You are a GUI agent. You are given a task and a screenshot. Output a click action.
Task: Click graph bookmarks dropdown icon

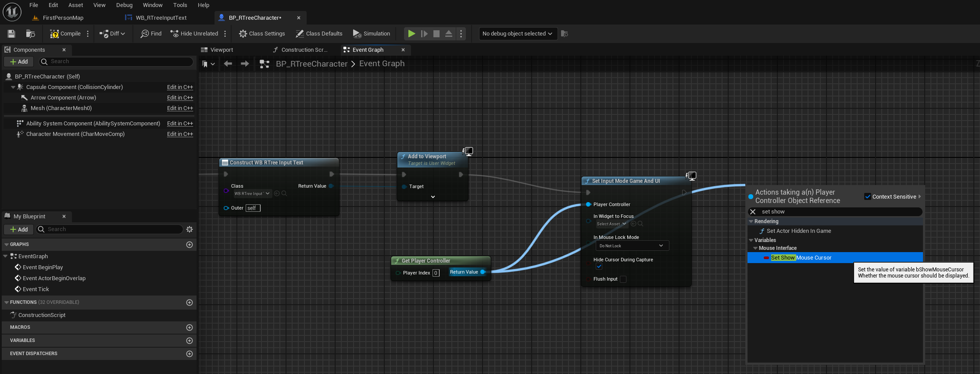coord(208,64)
